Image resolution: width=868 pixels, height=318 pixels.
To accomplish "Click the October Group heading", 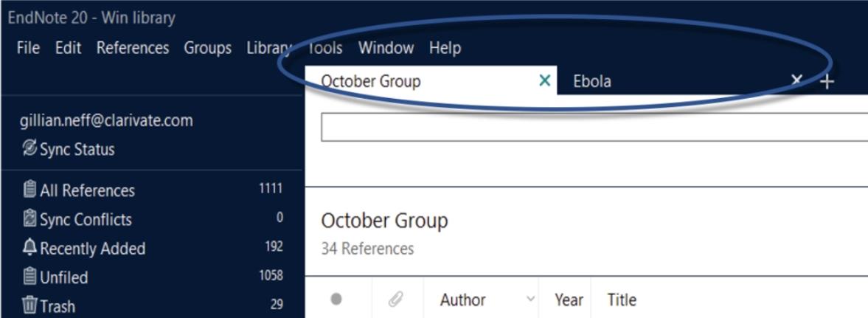I will point(385,221).
